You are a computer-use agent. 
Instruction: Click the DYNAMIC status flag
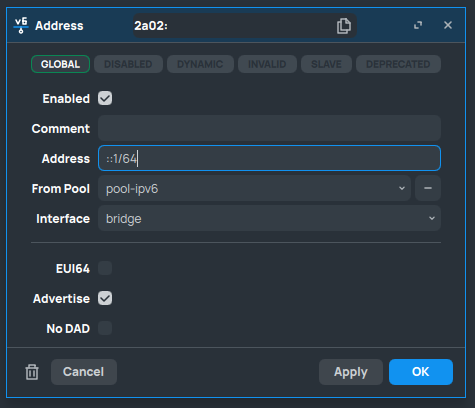(x=200, y=64)
